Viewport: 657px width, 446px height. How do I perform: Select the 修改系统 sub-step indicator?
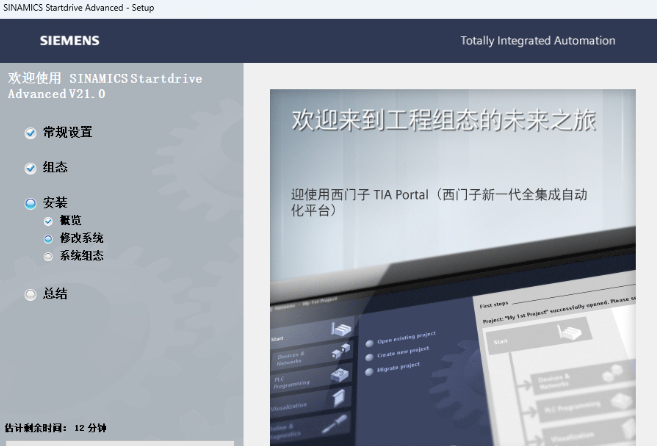pos(48,239)
